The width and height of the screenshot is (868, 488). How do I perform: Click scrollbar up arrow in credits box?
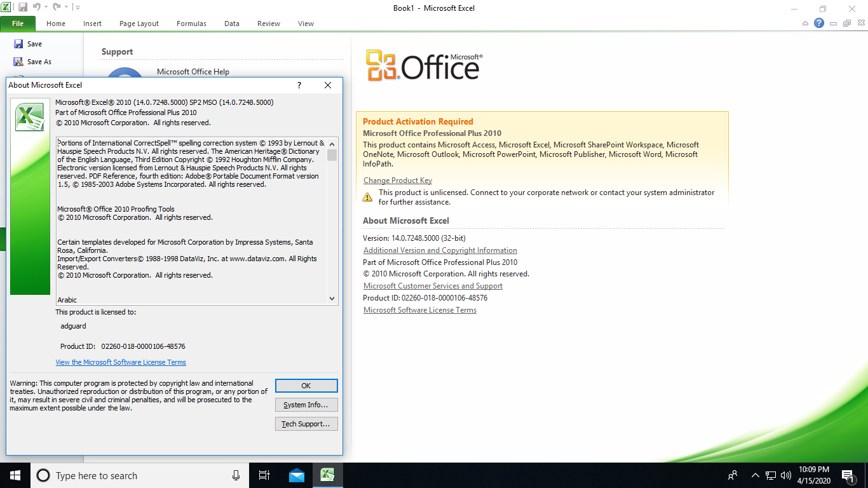[332, 143]
